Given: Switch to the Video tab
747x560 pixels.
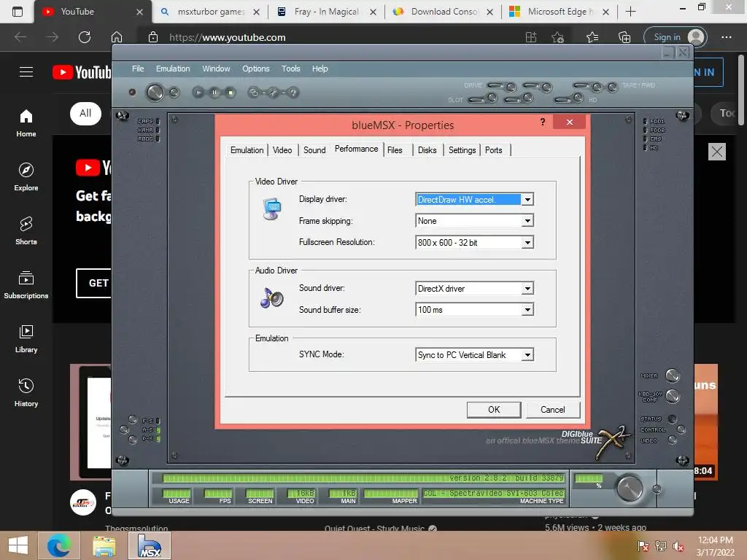Looking at the screenshot, I should click(282, 150).
